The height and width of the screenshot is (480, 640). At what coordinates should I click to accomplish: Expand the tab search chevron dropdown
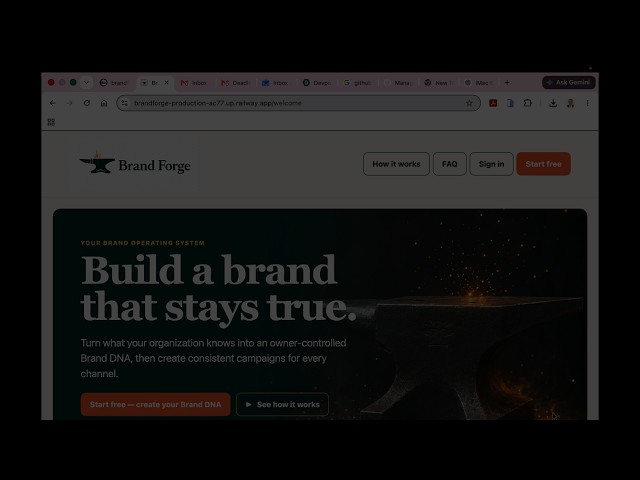click(x=86, y=82)
